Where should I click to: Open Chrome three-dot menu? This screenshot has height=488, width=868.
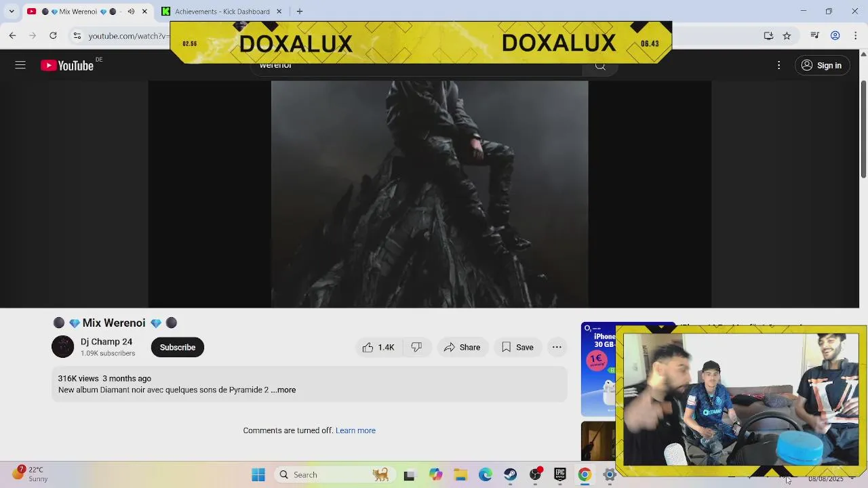(x=856, y=35)
